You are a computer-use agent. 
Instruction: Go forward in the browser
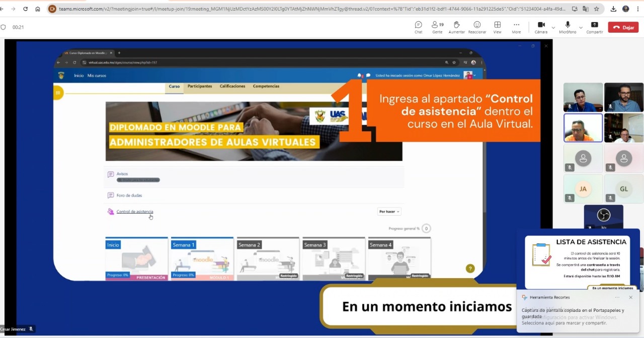[x=14, y=9]
